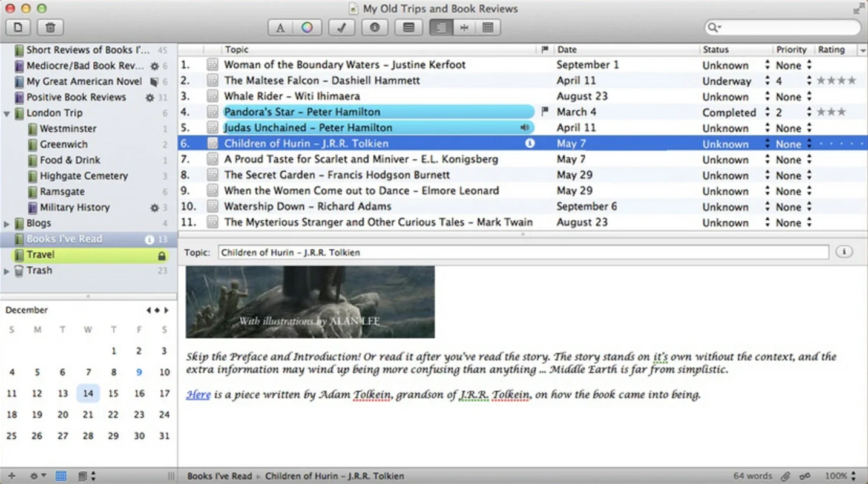868x484 pixels.
Task: Open the 'Here' hyperlink in the entry
Action: point(199,394)
